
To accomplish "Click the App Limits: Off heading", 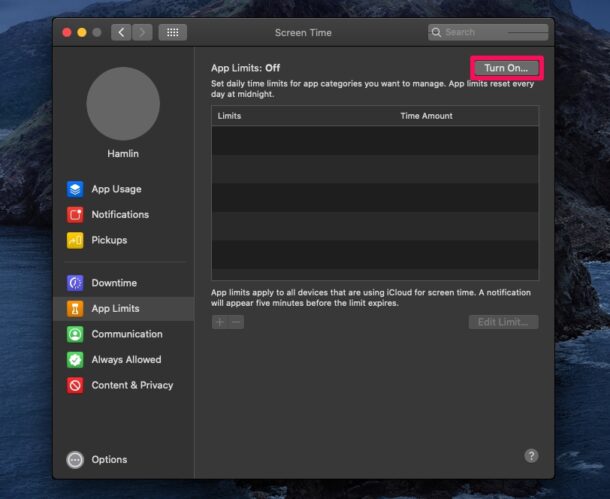I will pos(245,68).
